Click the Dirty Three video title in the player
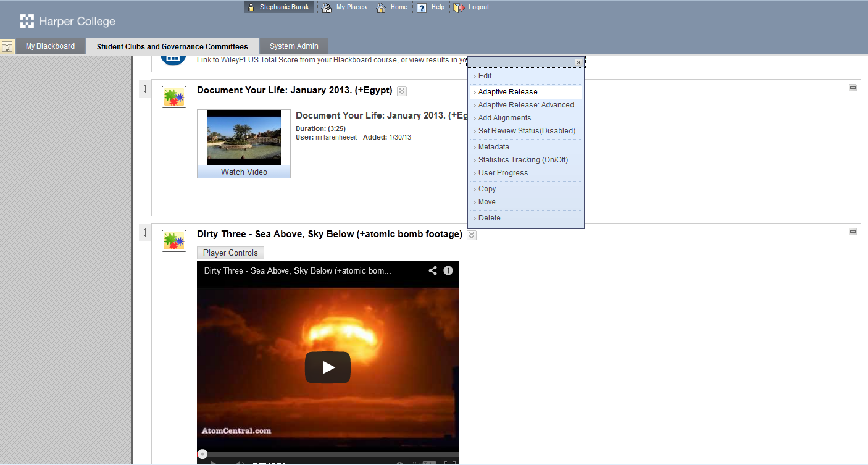868x465 pixels. (298, 270)
